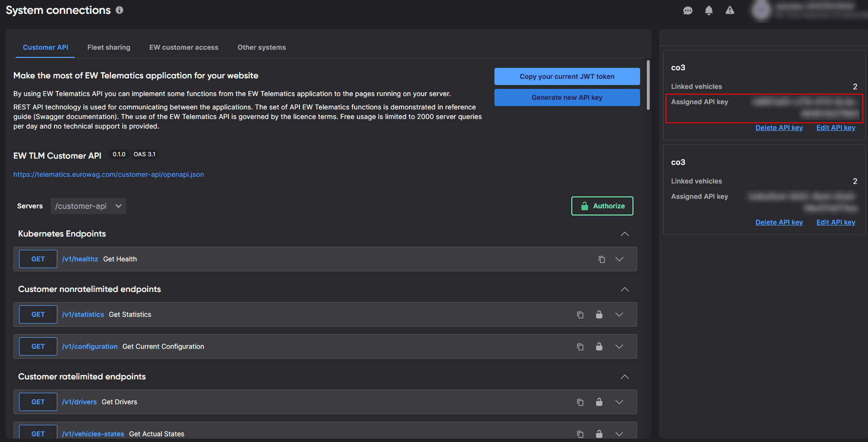
Task: Edit API key of first co3 card
Action: click(836, 128)
